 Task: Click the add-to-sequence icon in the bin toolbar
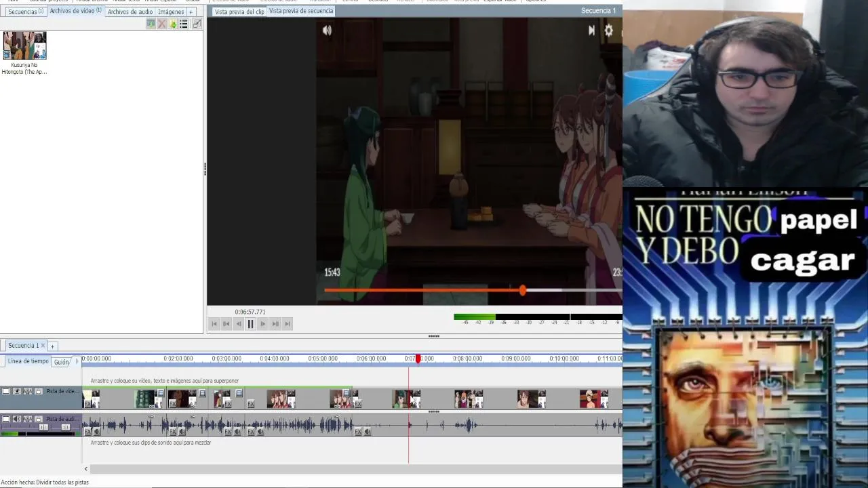pyautogui.click(x=151, y=24)
